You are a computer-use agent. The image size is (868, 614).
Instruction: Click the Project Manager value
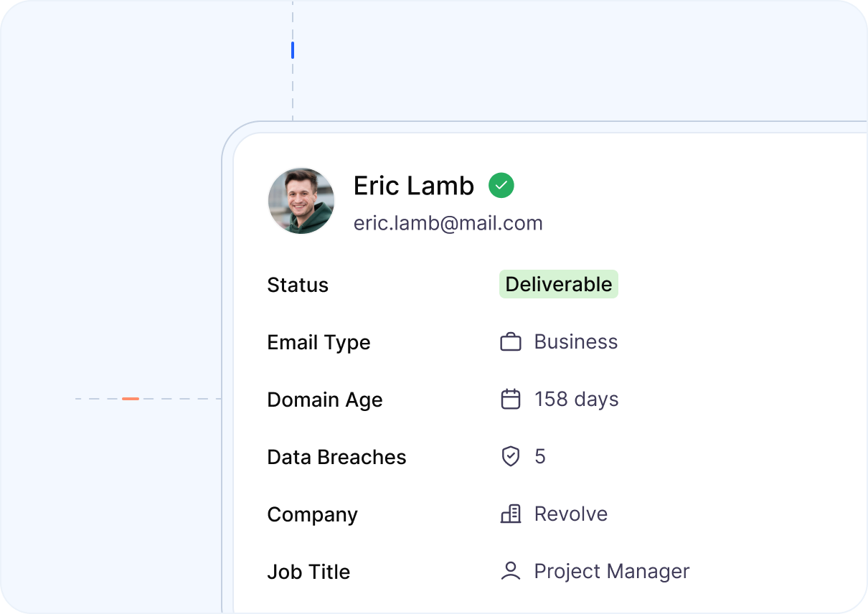click(x=612, y=572)
